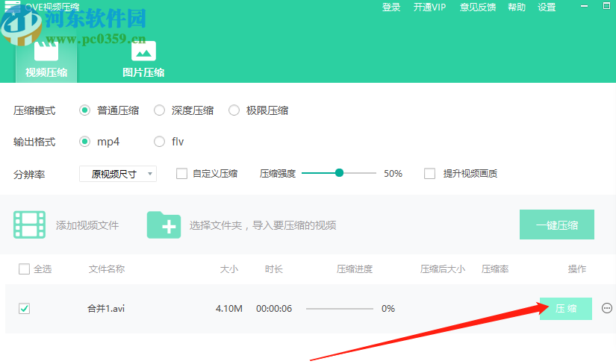
Task: Minimize the window
Action: pyautogui.click(x=584, y=6)
